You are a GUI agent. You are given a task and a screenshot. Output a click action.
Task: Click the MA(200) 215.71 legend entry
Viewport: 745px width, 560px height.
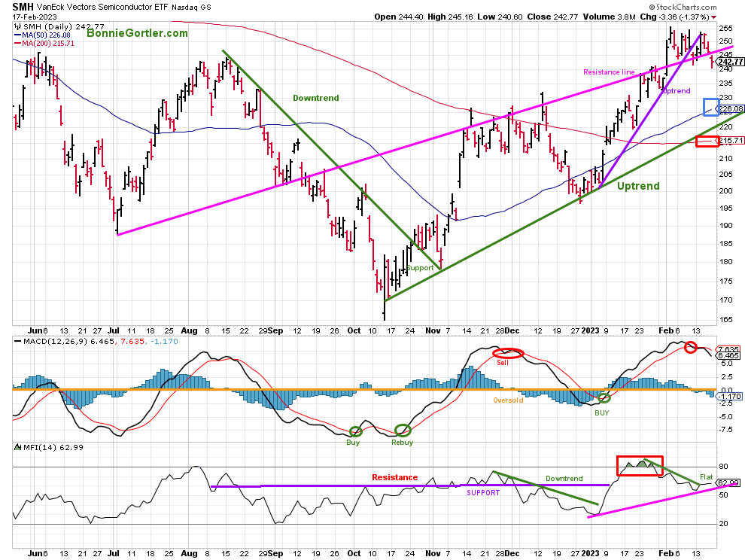[x=44, y=43]
